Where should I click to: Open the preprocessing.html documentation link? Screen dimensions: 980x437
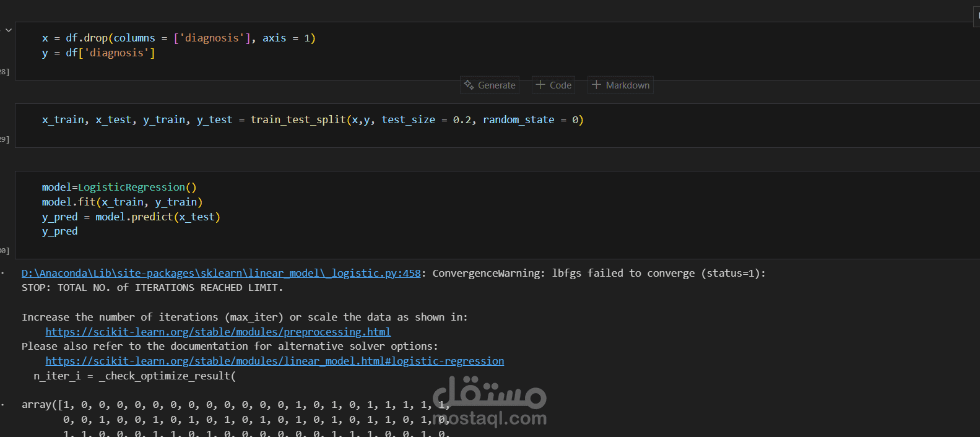(218, 332)
